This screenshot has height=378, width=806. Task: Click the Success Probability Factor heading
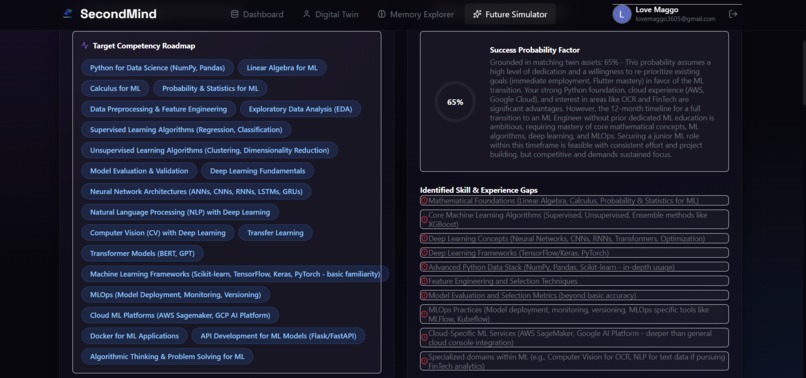pyautogui.click(x=535, y=50)
